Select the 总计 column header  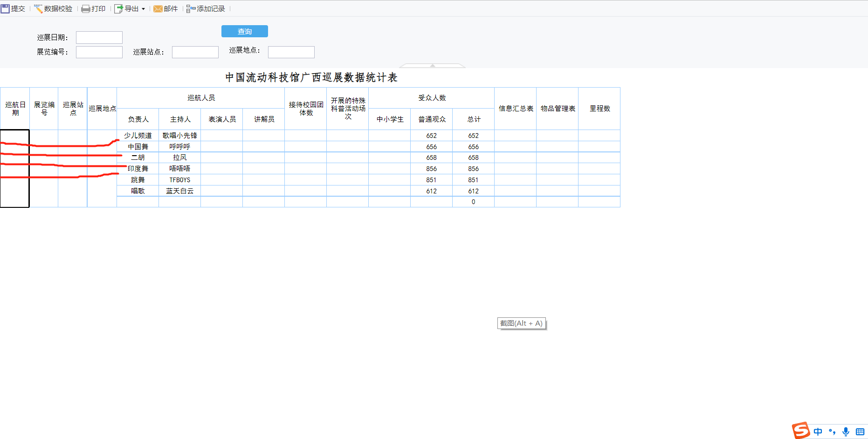point(474,119)
